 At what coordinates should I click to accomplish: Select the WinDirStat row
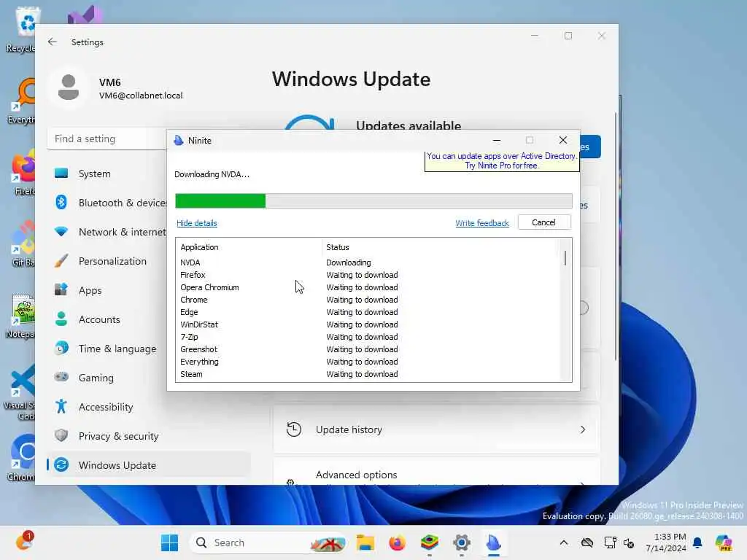click(367, 324)
